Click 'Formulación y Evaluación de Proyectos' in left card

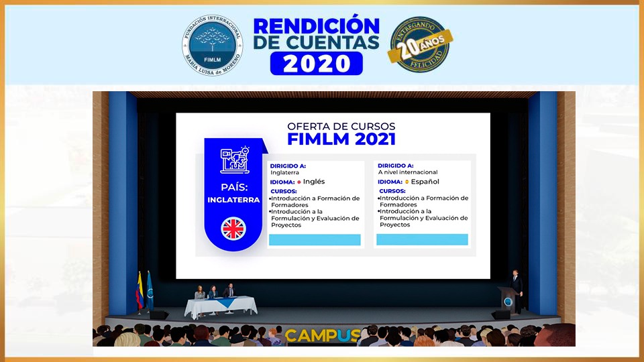[x=315, y=222]
